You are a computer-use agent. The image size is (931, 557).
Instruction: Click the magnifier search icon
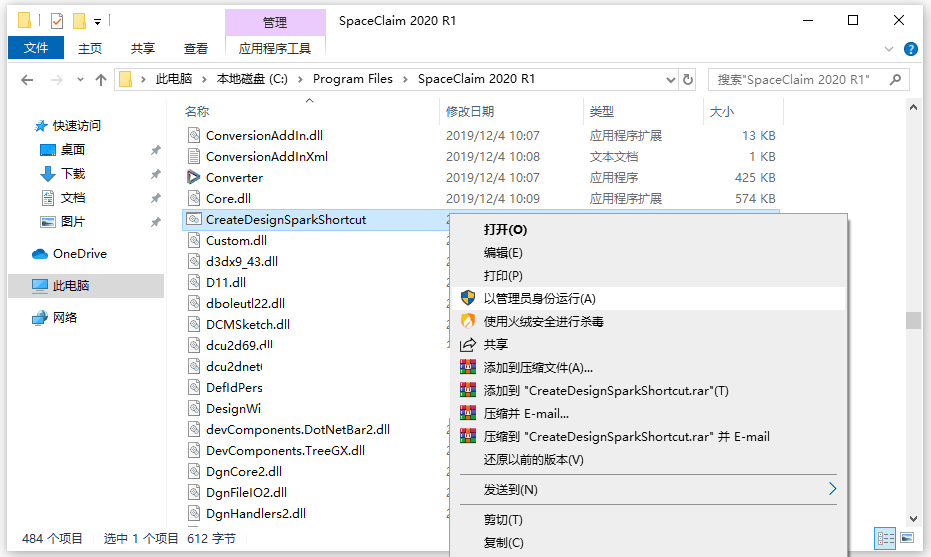(x=895, y=80)
